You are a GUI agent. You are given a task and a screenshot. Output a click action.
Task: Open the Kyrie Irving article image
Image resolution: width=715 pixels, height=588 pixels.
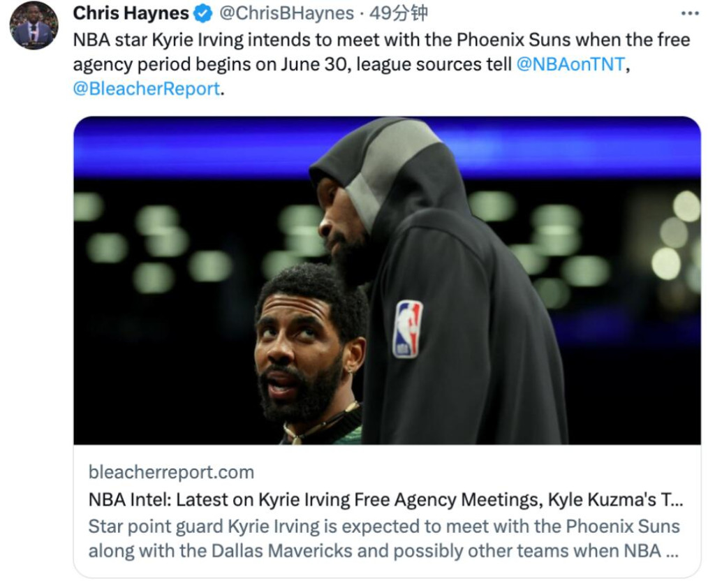tap(387, 281)
